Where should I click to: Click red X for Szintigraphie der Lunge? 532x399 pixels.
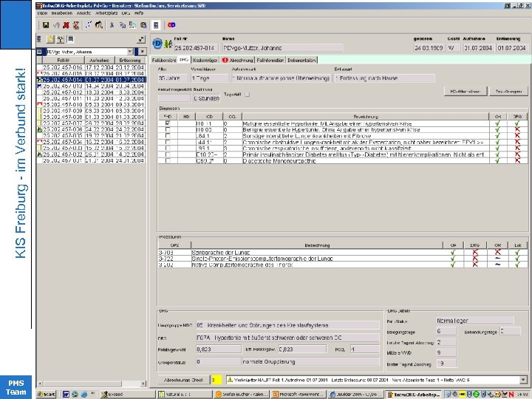pyautogui.click(x=475, y=253)
